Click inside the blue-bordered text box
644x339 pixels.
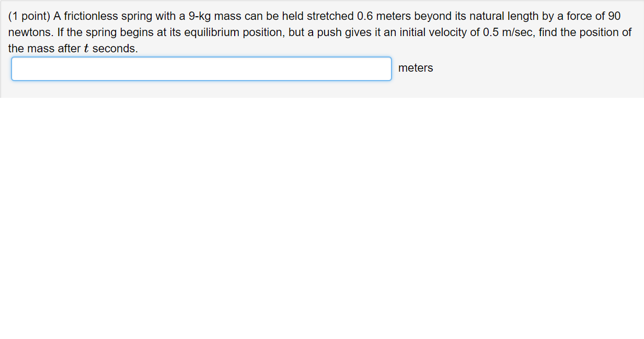tap(201, 68)
